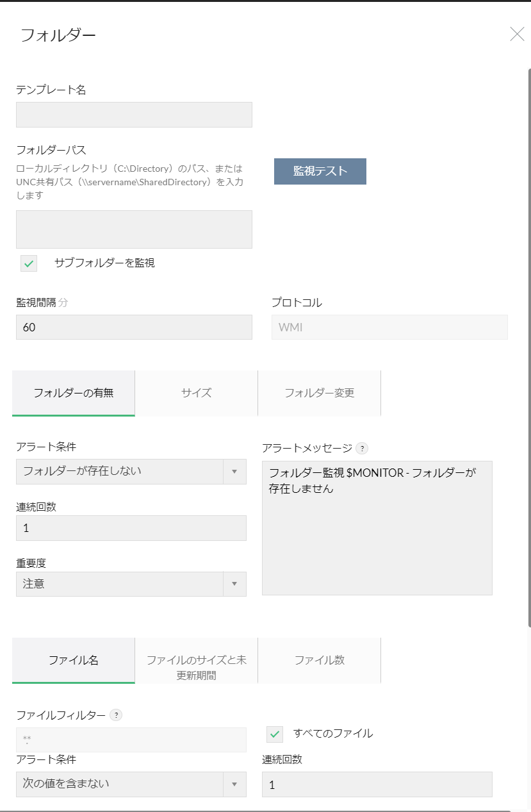Select the フォルダー変更 tab
The image size is (531, 812).
click(x=319, y=393)
